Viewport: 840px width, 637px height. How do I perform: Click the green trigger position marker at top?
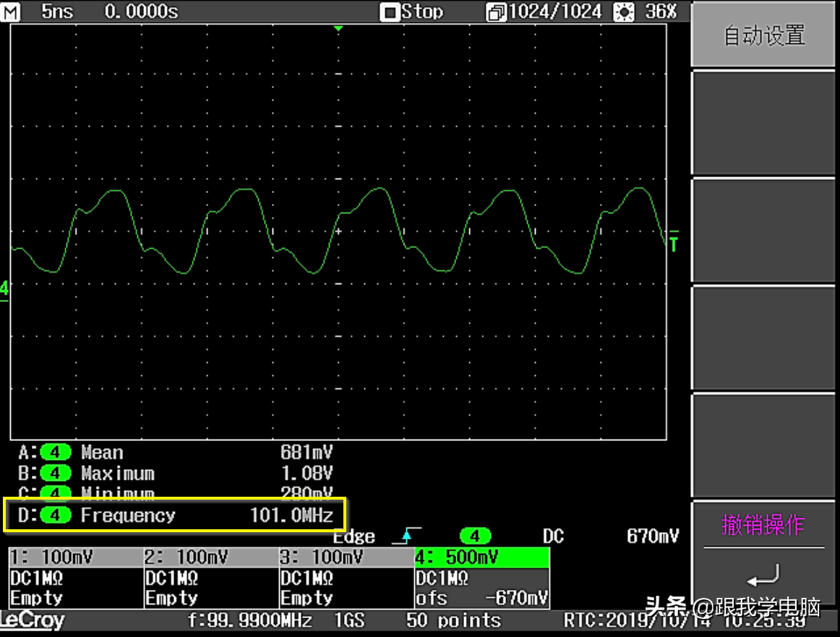coord(338,28)
